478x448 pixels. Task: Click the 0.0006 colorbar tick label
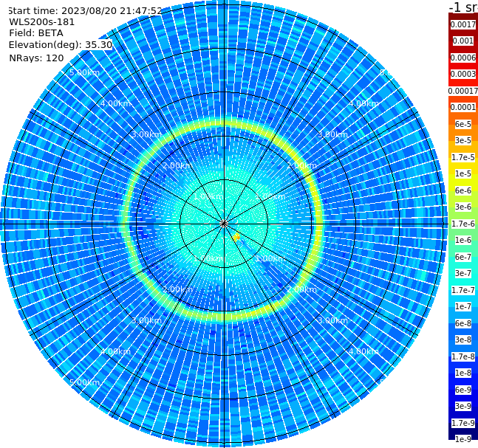[463, 58]
